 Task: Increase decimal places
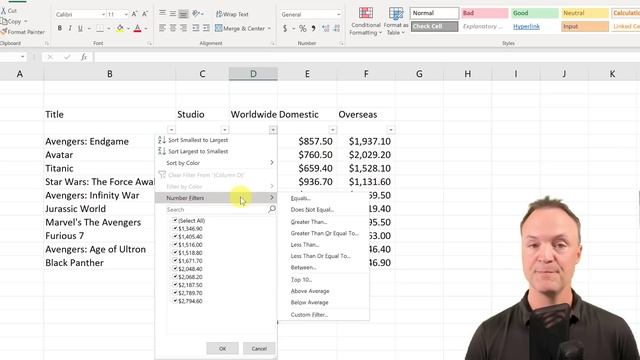(x=326, y=28)
